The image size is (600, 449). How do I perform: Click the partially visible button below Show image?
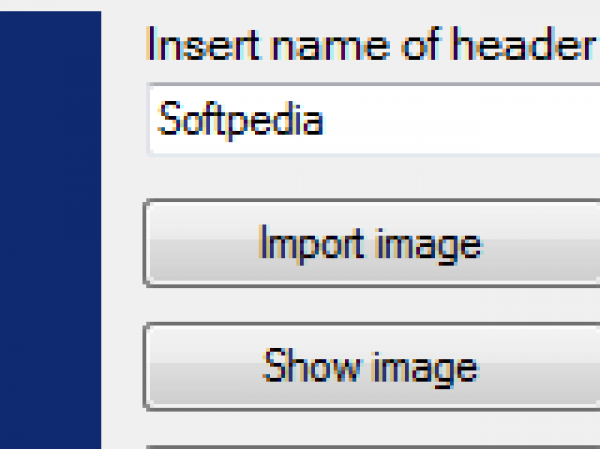[x=372, y=446]
